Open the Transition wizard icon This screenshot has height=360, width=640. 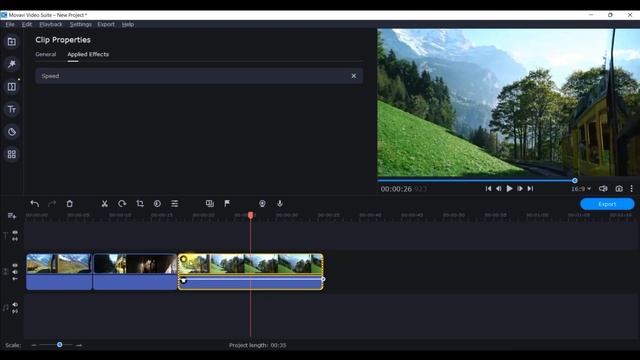point(210,204)
